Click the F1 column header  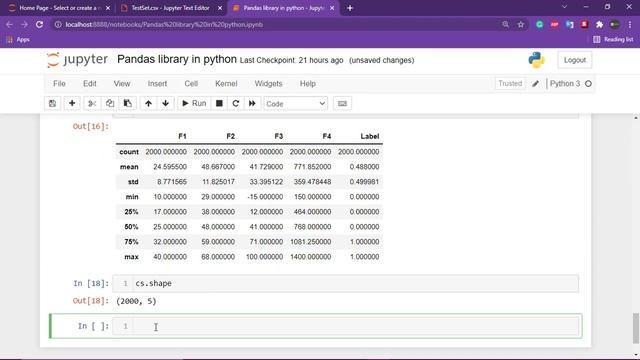[x=182, y=136]
